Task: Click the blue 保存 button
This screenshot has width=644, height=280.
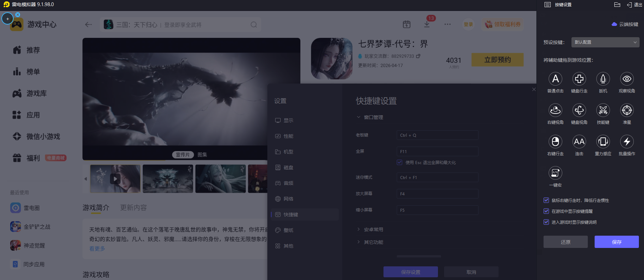Action: tap(616, 242)
